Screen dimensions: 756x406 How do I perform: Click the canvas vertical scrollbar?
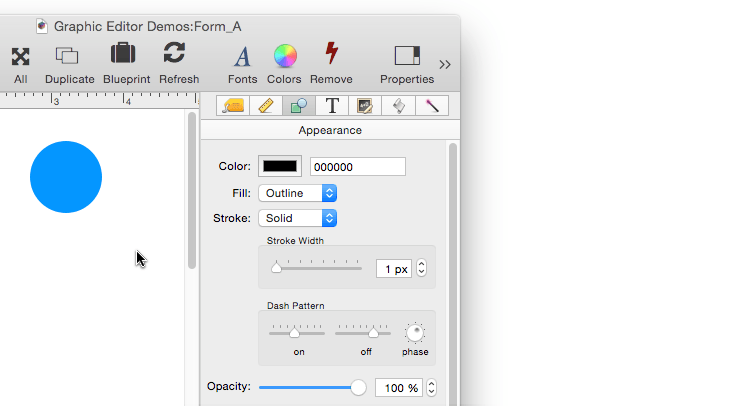click(192, 190)
